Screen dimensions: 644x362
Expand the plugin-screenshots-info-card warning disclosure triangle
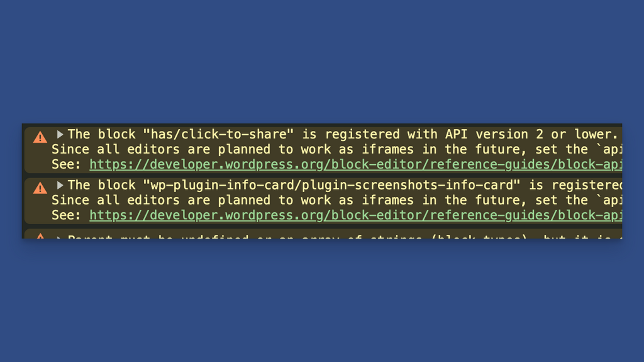pyautogui.click(x=60, y=185)
